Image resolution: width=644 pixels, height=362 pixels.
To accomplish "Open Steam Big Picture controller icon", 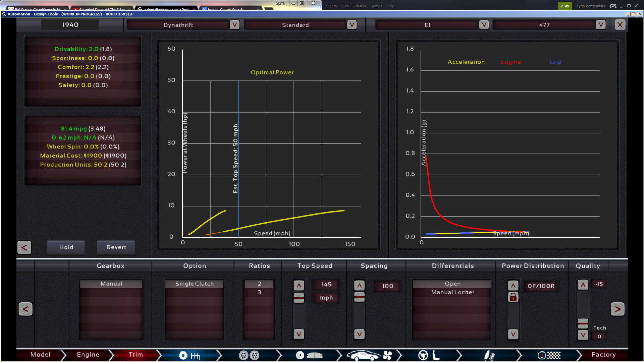I will click(613, 6).
